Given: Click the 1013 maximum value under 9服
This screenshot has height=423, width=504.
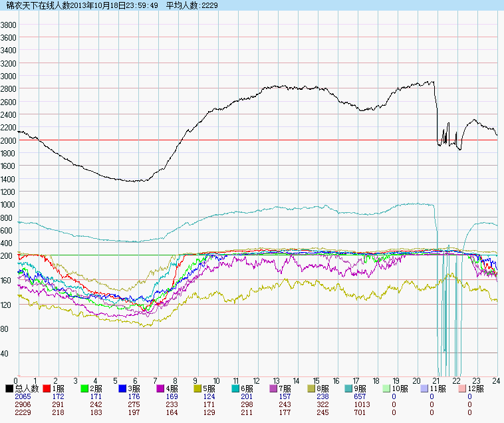Looking at the screenshot, I should 362,404.
